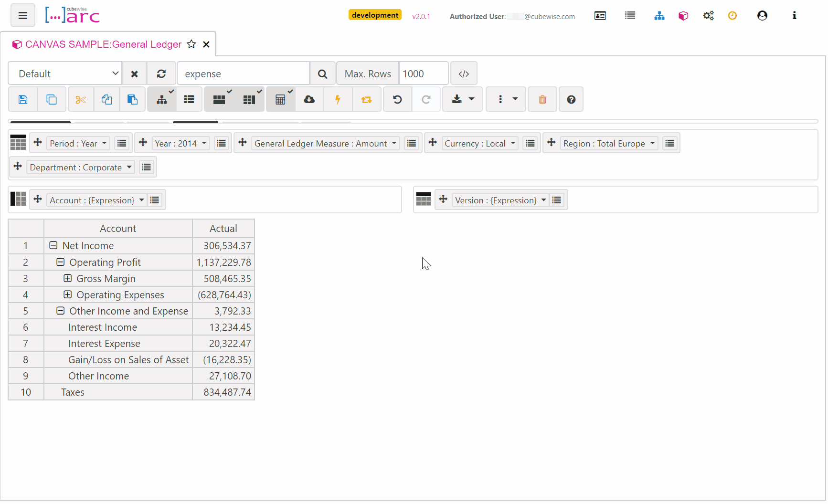The height and width of the screenshot is (504, 828).
Task: Select the CANVAS SAMPLE:General Ledger tab
Action: pos(103,44)
